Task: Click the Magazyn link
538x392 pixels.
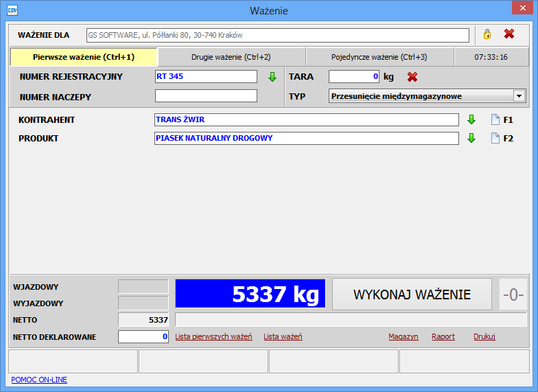Action: click(x=403, y=336)
